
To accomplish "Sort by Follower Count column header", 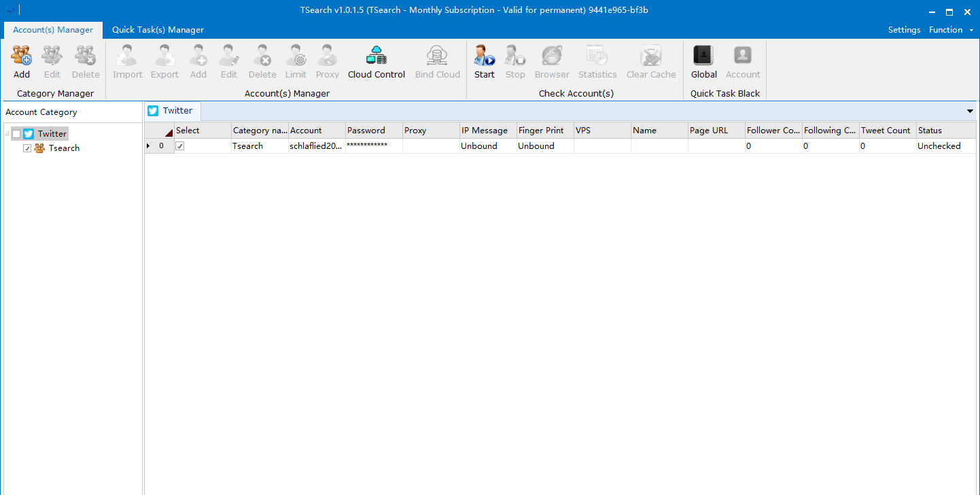I will point(773,131).
